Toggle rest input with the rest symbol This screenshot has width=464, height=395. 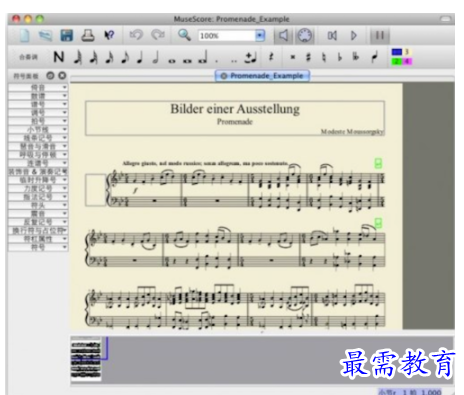point(271,57)
